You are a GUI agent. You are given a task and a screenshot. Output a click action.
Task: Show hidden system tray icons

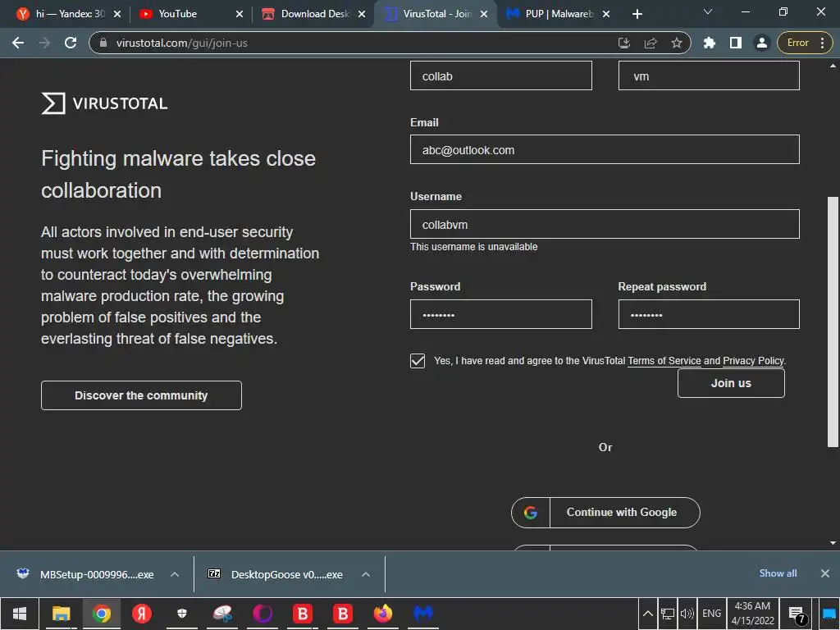click(x=647, y=614)
